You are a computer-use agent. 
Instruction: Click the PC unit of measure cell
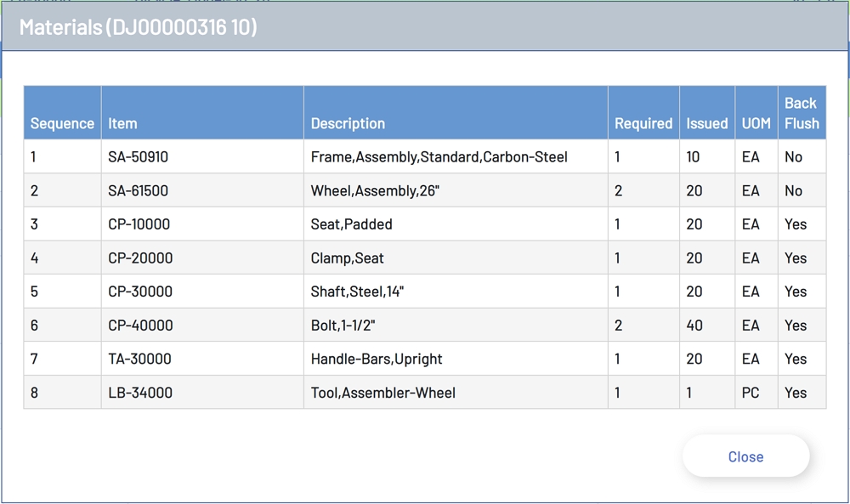(751, 393)
